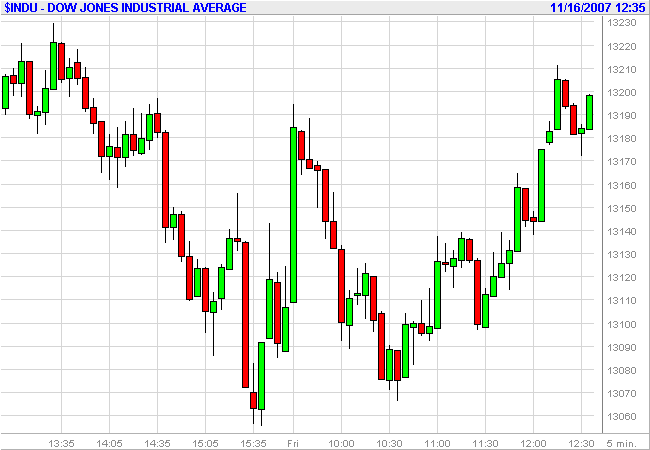Click the 10:00 time axis label
The width and height of the screenshot is (650, 450).
[341, 444]
